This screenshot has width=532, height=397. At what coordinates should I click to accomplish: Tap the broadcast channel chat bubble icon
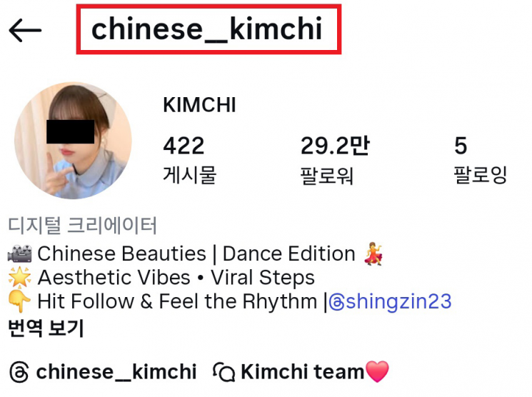tap(224, 373)
